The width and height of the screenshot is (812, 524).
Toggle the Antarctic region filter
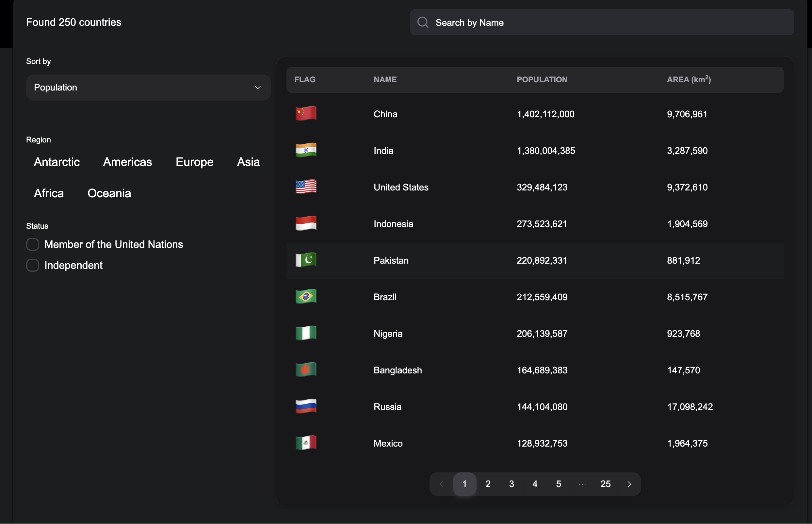[57, 162]
